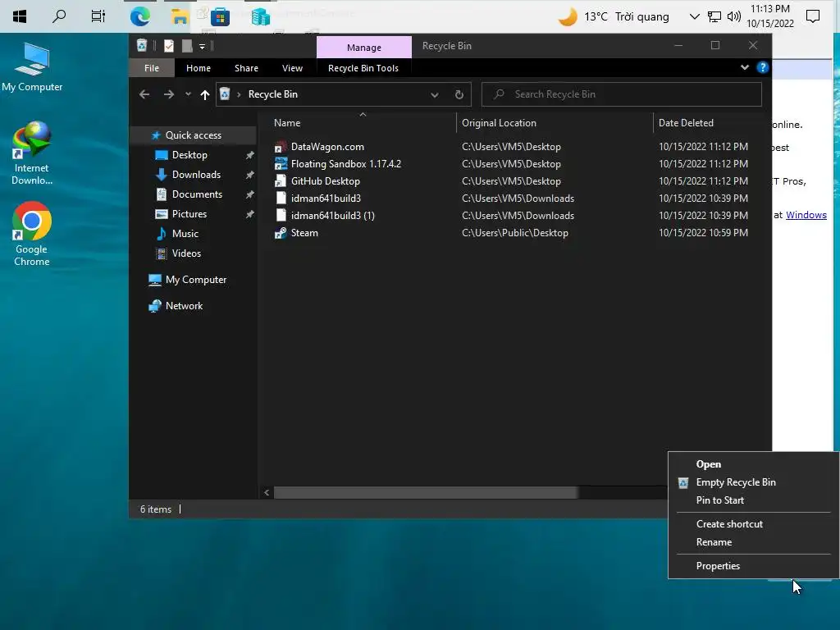The height and width of the screenshot is (630, 840).
Task: Select Internet Download Manager desktop shortcut
Action: 32,153
